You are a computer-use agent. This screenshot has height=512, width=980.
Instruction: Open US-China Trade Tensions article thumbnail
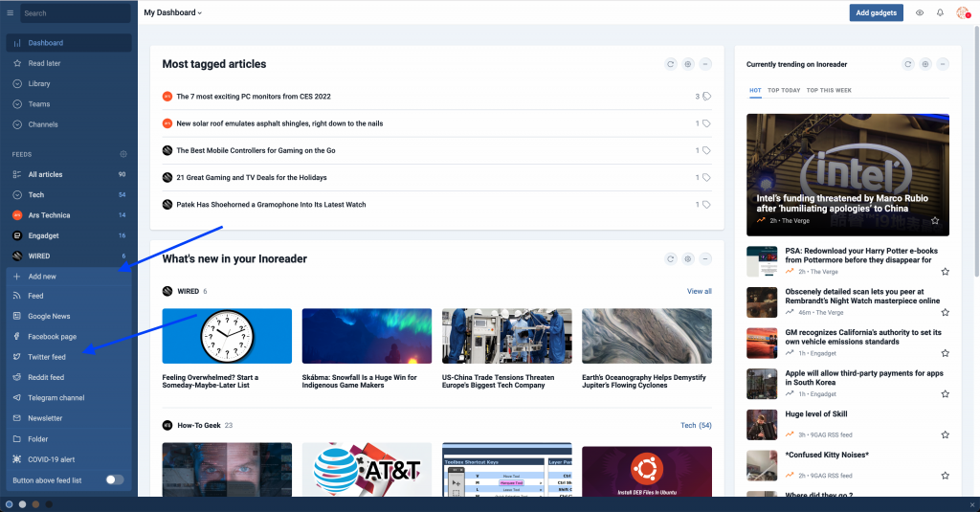tap(507, 336)
